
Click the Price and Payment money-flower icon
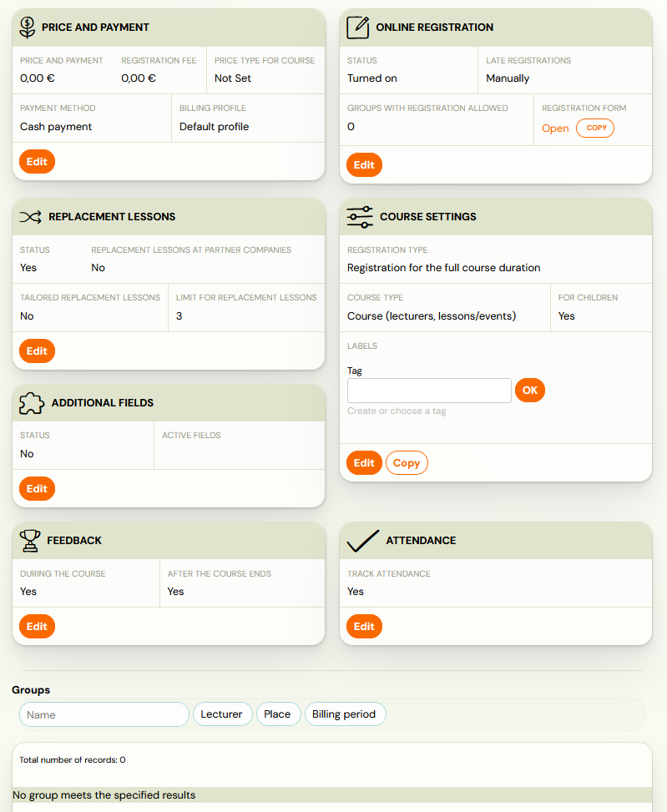pyautogui.click(x=28, y=28)
